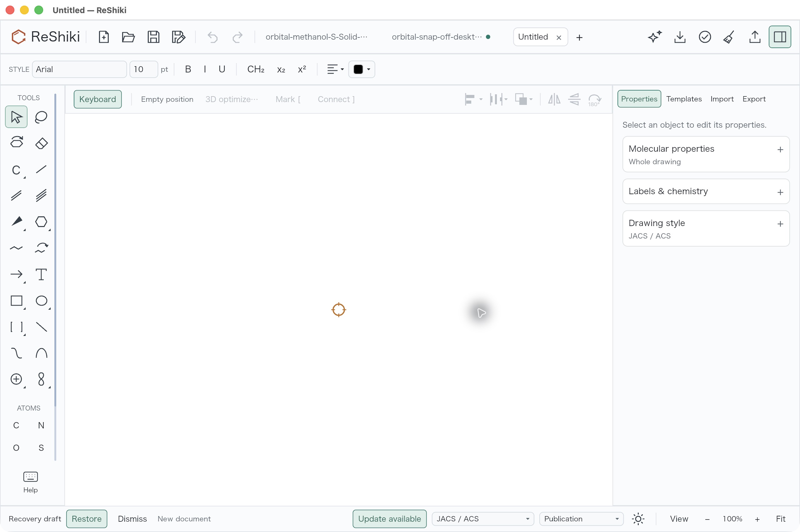Expand the Labels & chemistry section
The width and height of the screenshot is (800, 532).
coord(706,191)
